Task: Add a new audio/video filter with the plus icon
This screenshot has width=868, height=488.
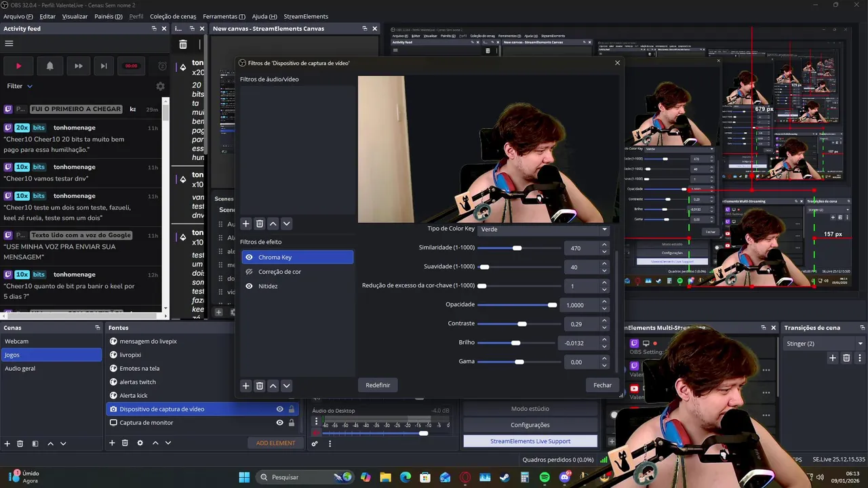Action: (x=246, y=224)
